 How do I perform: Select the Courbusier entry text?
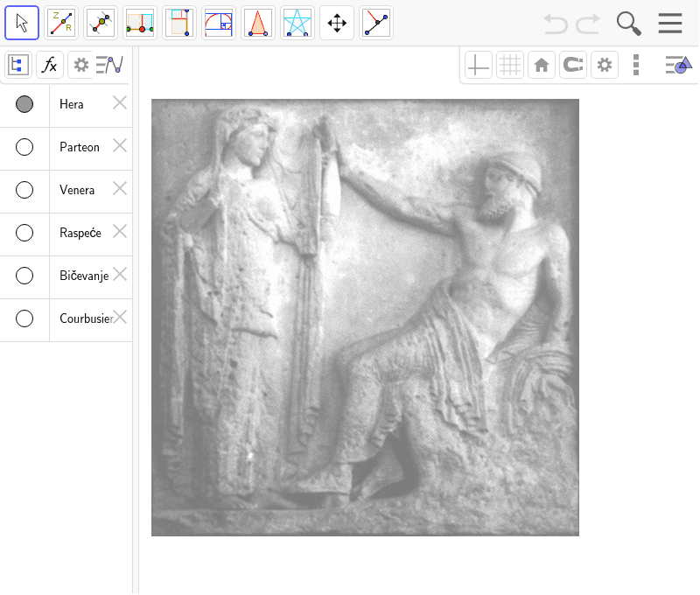coord(86,318)
